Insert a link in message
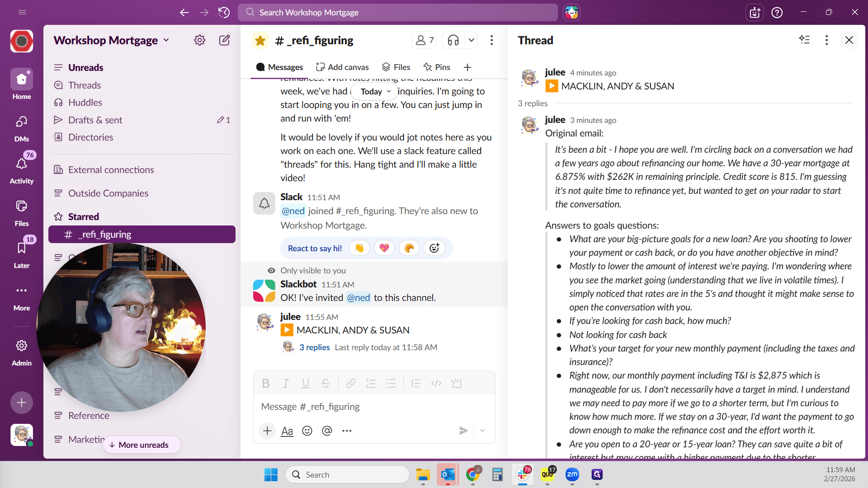Image resolution: width=868 pixels, height=488 pixels. [351, 384]
